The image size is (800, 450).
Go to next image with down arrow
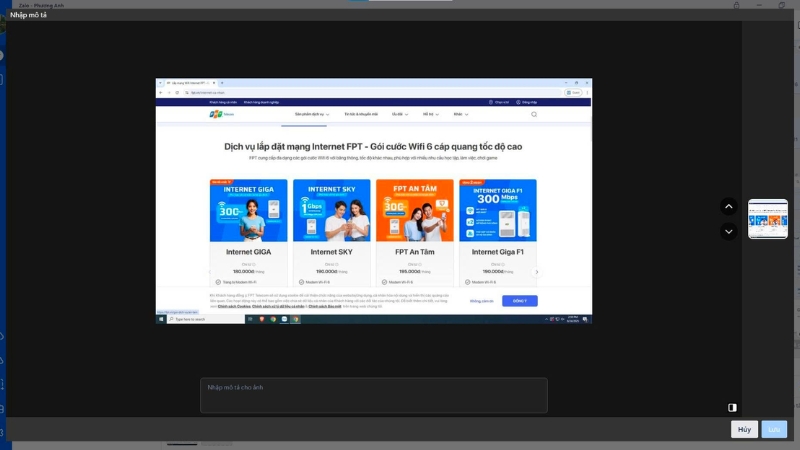coord(729,232)
